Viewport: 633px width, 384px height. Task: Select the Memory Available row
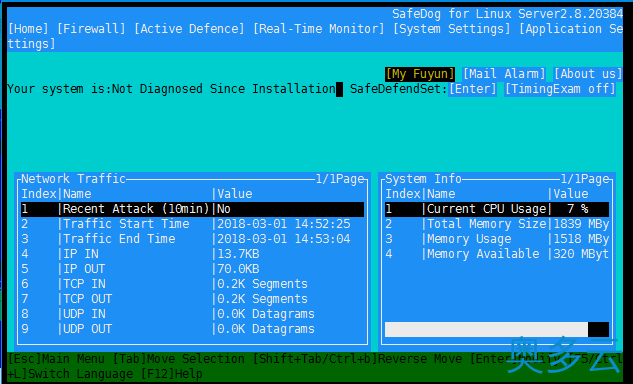point(497,254)
